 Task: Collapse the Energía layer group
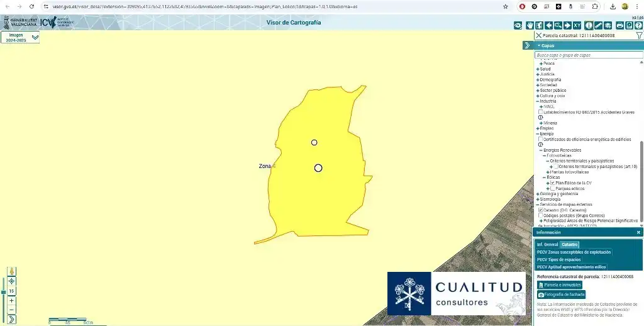(538, 133)
